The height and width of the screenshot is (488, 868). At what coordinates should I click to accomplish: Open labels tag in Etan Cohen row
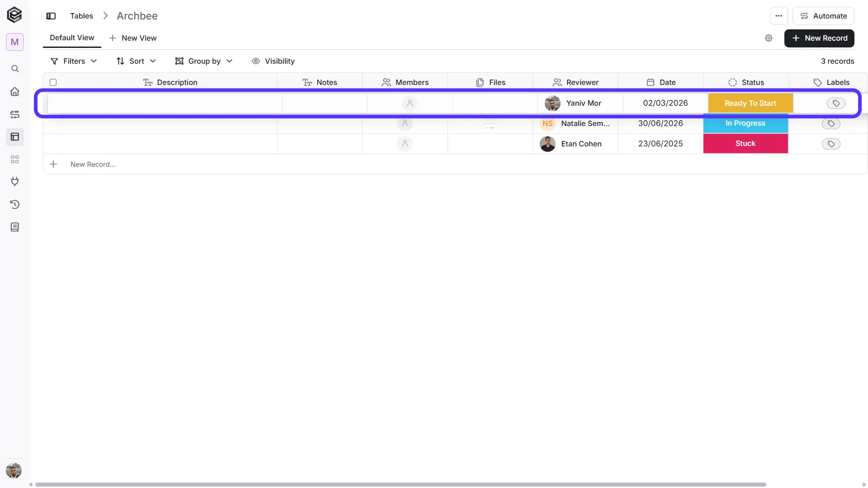click(x=831, y=144)
